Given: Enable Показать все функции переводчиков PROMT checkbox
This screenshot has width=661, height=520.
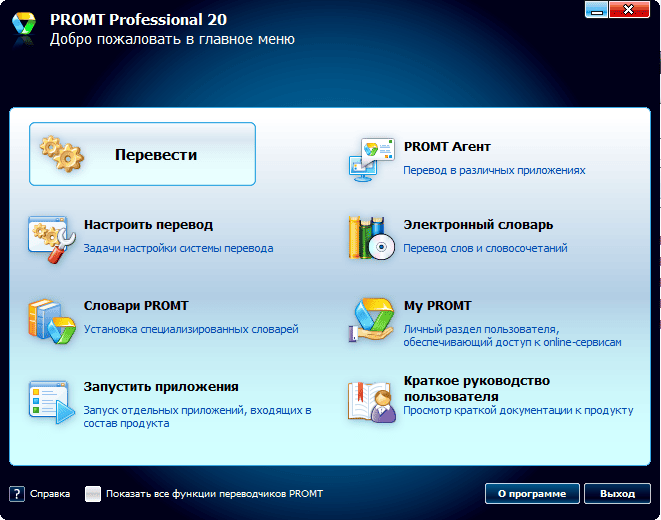Looking at the screenshot, I should 93,494.
